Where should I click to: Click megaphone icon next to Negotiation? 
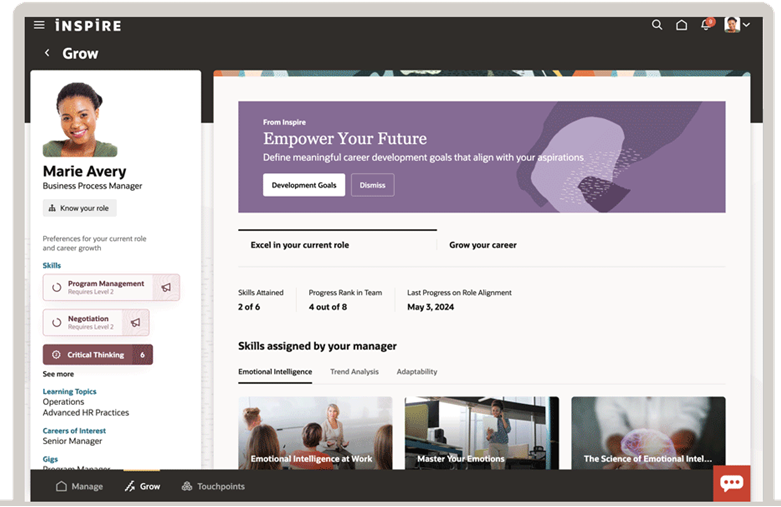pos(135,322)
